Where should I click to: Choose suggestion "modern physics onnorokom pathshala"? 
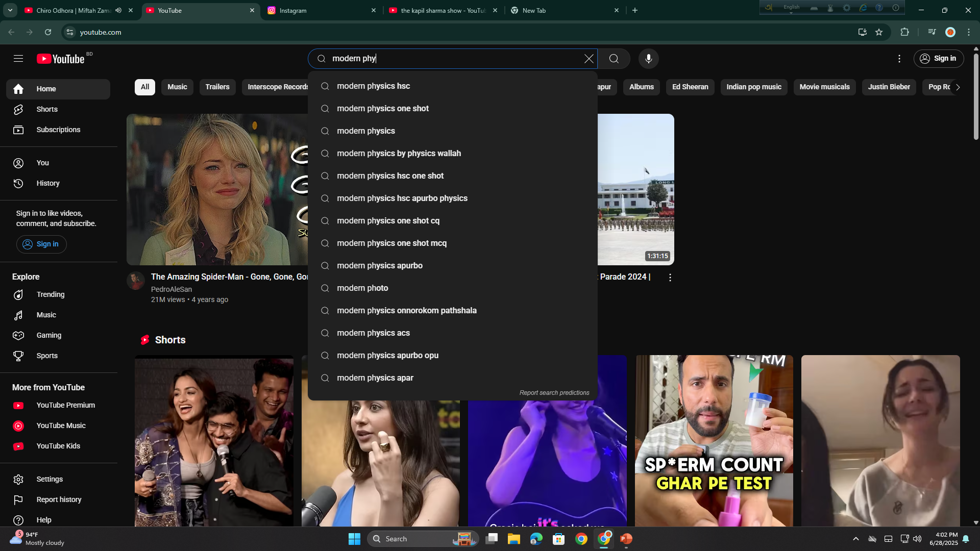pyautogui.click(x=452, y=311)
